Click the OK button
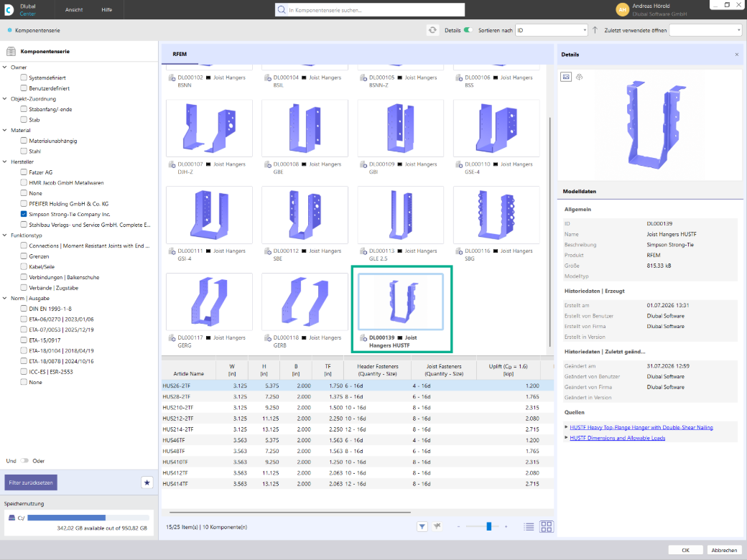The height and width of the screenshot is (560, 747). point(685,550)
